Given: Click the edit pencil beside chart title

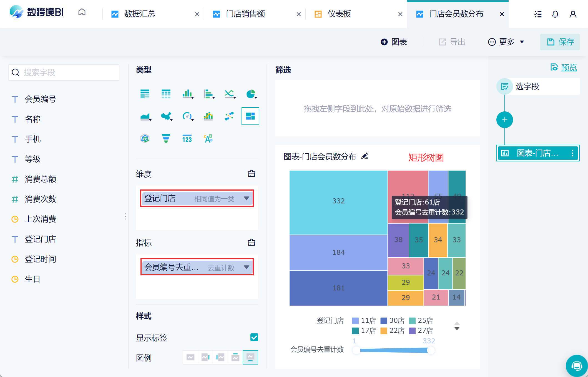Looking at the screenshot, I should point(365,156).
